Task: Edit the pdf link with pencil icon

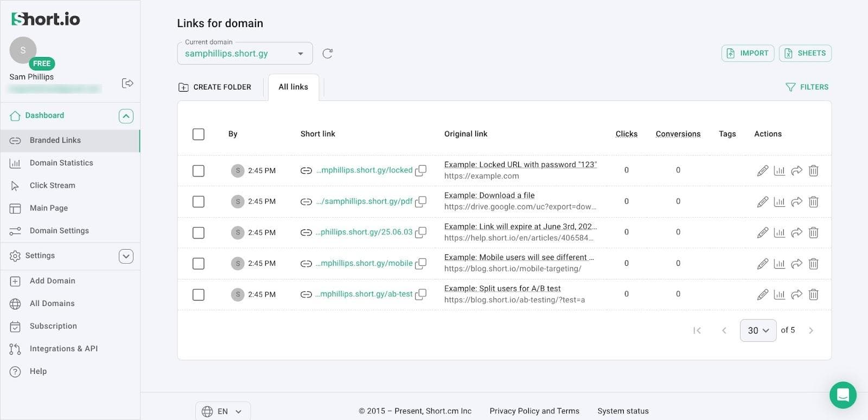Action: coord(762,202)
